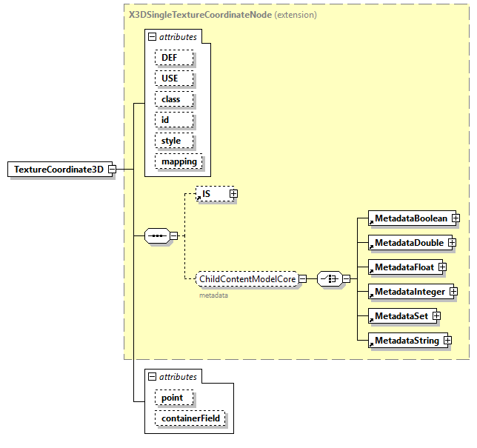Screen dimensions: 477x448
Task: Expand the MetadataInteger element
Action: (453, 292)
